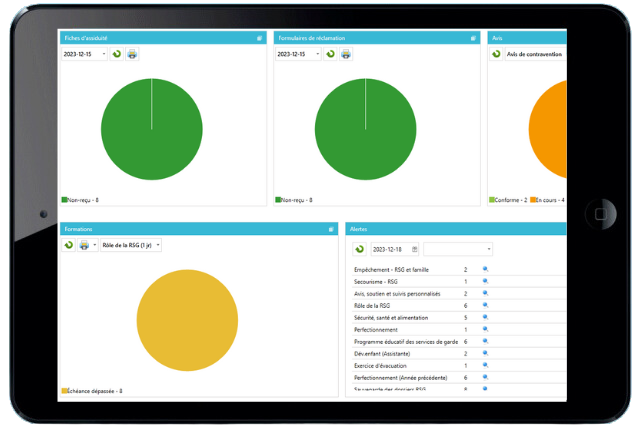
Task: Open the Alertes date calendar picker
Action: point(414,249)
